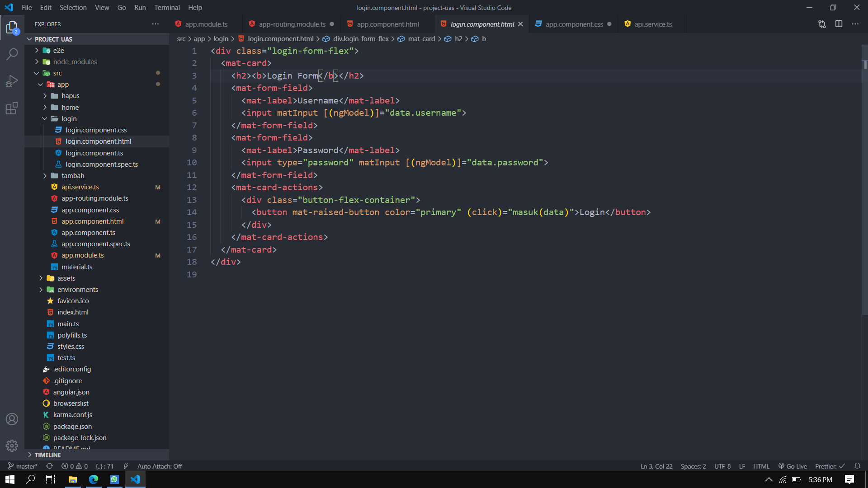Image resolution: width=868 pixels, height=488 pixels.
Task: Switch to app.module.ts tab
Action: [206, 24]
